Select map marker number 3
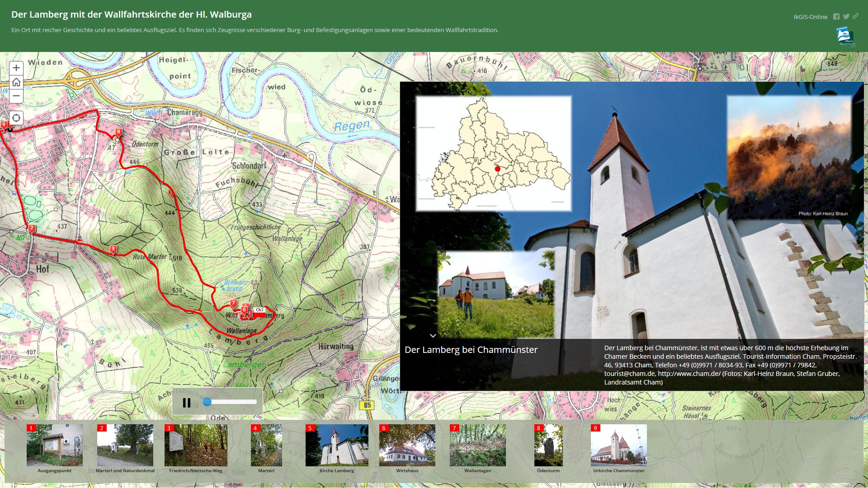868x488 pixels. click(x=113, y=249)
